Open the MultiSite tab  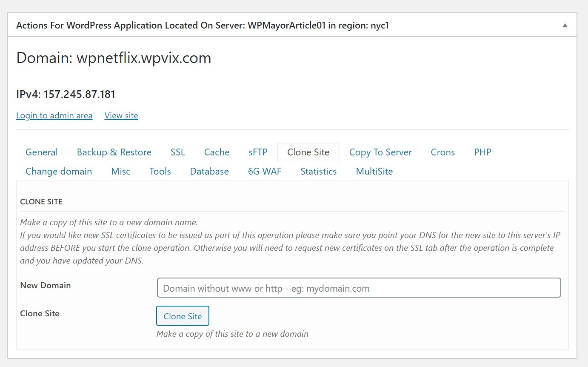374,172
